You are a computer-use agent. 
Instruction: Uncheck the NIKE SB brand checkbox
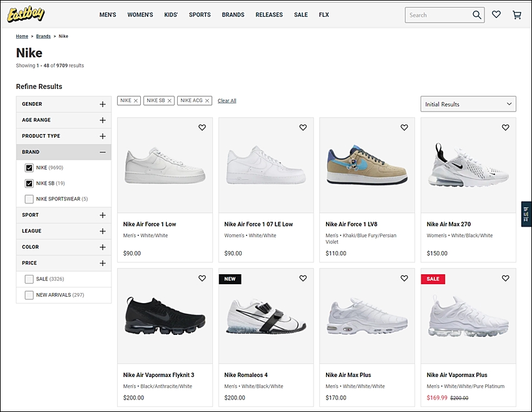(x=29, y=183)
